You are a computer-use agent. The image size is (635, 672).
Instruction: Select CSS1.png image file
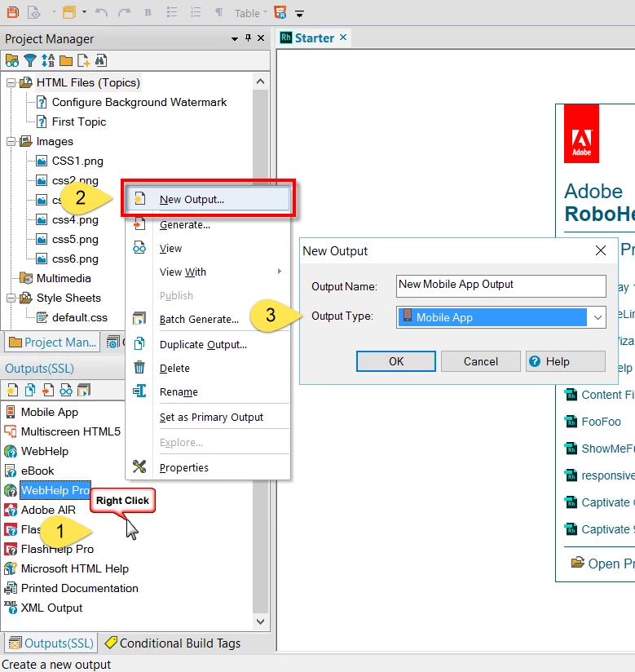pyautogui.click(x=77, y=161)
